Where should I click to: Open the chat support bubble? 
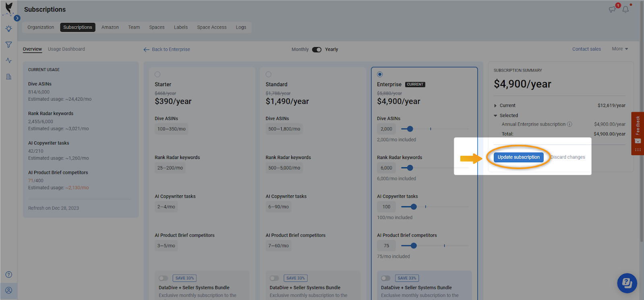(627, 283)
